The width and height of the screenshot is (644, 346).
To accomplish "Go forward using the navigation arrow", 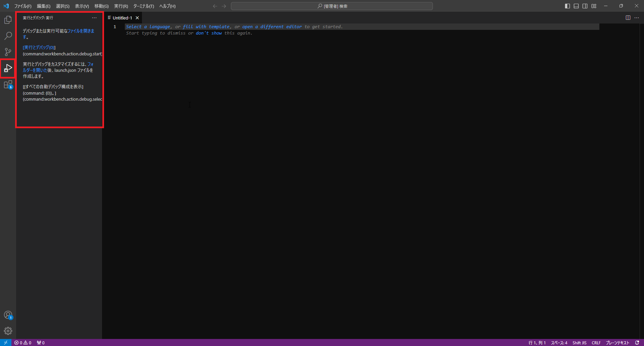I will click(224, 6).
